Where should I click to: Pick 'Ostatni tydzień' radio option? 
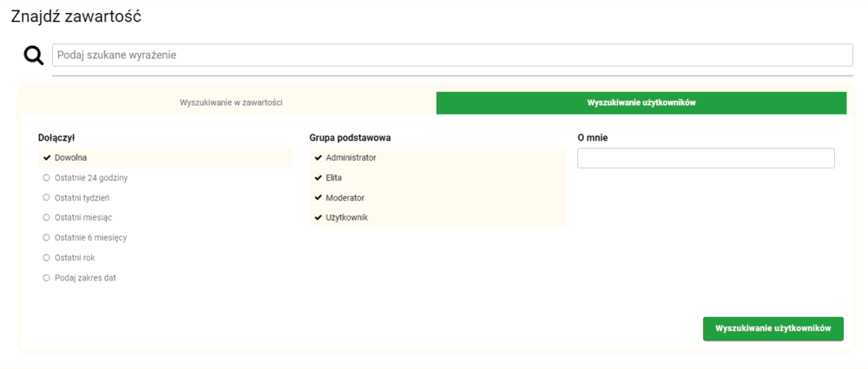[82, 198]
